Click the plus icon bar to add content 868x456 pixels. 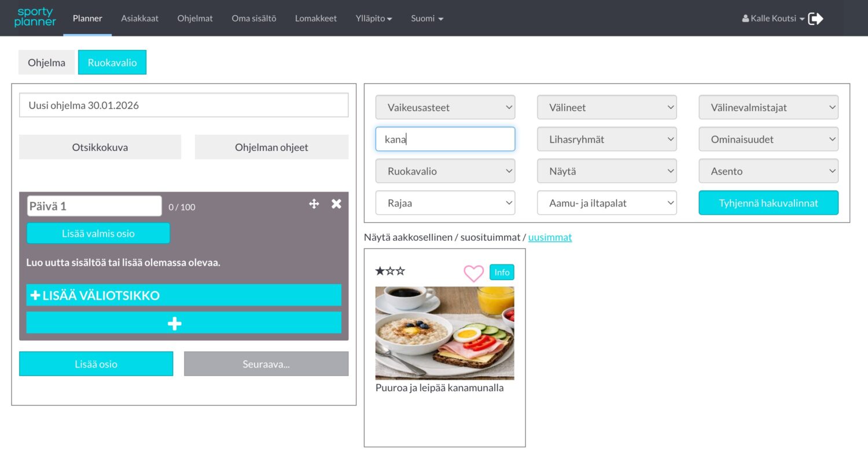183,323
